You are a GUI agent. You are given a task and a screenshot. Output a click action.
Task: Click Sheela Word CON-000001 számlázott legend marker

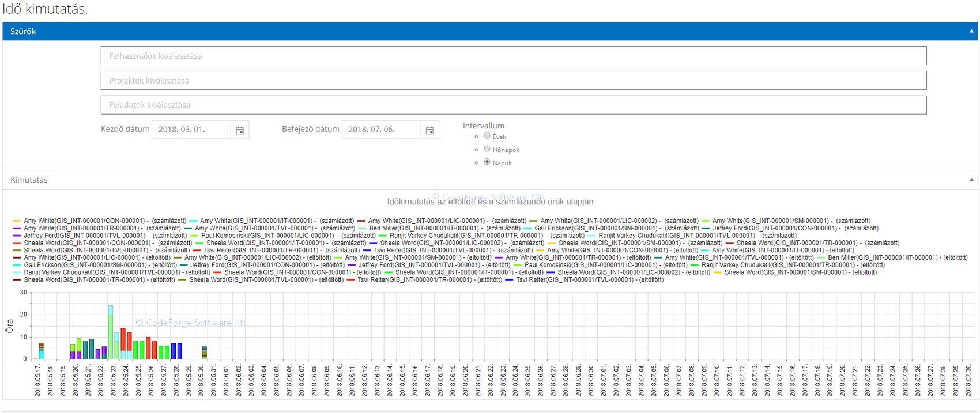point(17,243)
